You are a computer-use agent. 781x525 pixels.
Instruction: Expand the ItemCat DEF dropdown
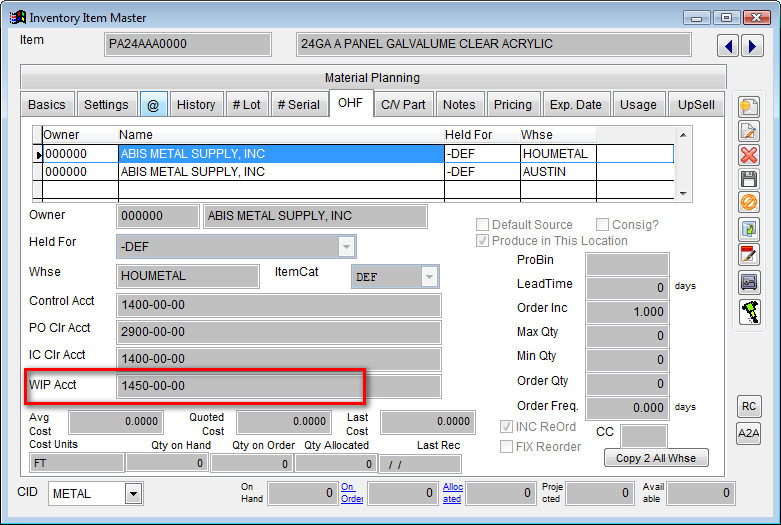[x=429, y=277]
